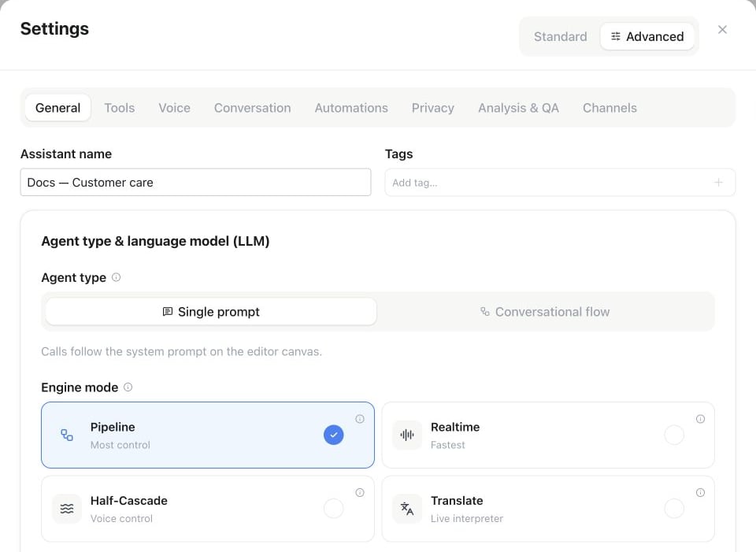Open the Analysis & QA tab
The image size is (756, 552).
point(518,108)
